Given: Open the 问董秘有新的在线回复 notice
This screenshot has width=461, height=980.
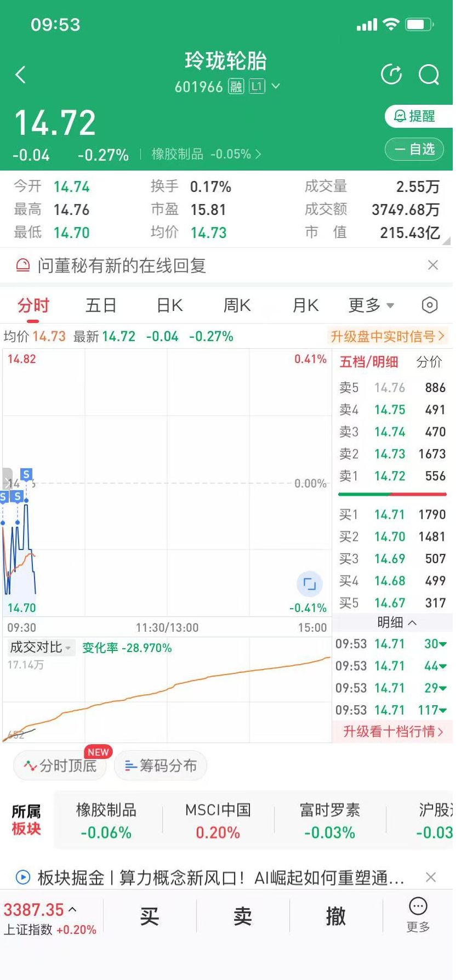Looking at the screenshot, I should [122, 266].
